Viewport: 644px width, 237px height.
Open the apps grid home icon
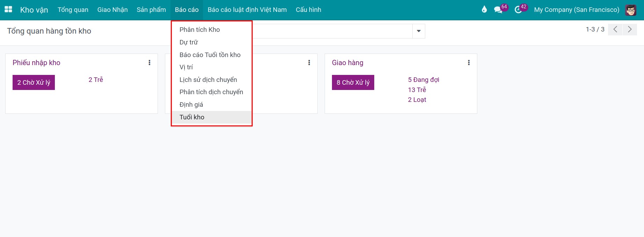pos(8,9)
